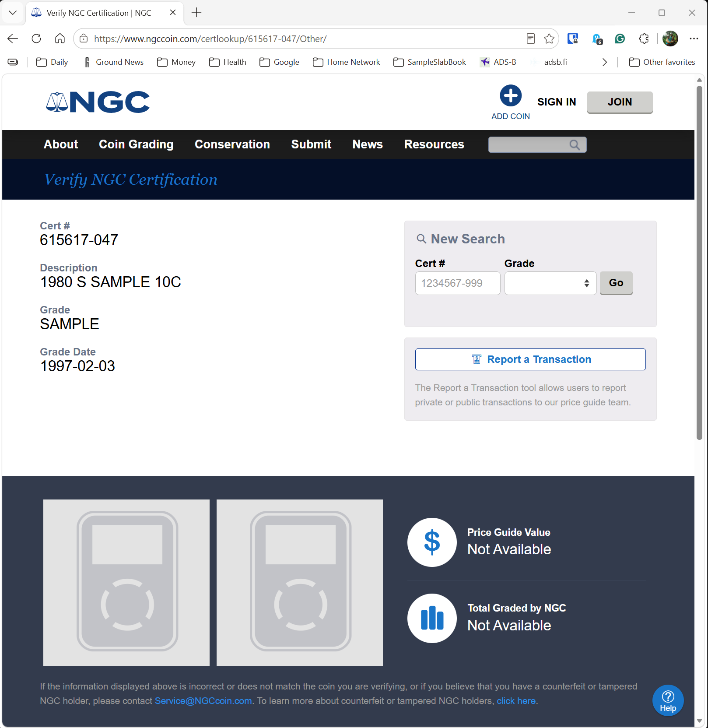This screenshot has height=728, width=708.
Task: View site information lock icon
Action: point(84,39)
